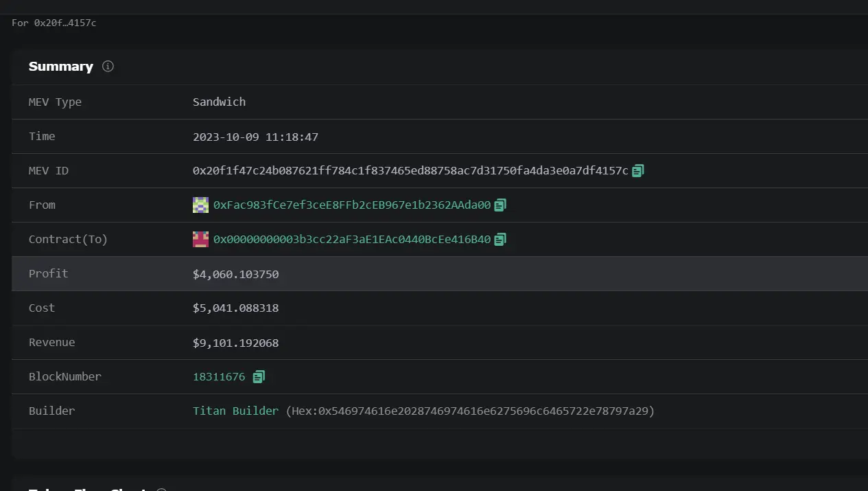Click the From address identicon avatar
The image size is (868, 491).
pos(200,205)
